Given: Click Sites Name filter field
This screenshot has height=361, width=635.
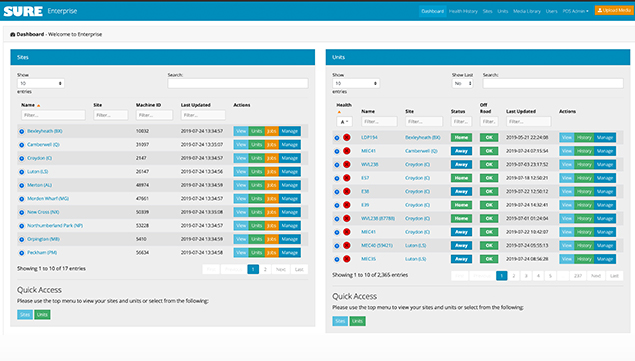Looking at the screenshot, I should 53,115.
